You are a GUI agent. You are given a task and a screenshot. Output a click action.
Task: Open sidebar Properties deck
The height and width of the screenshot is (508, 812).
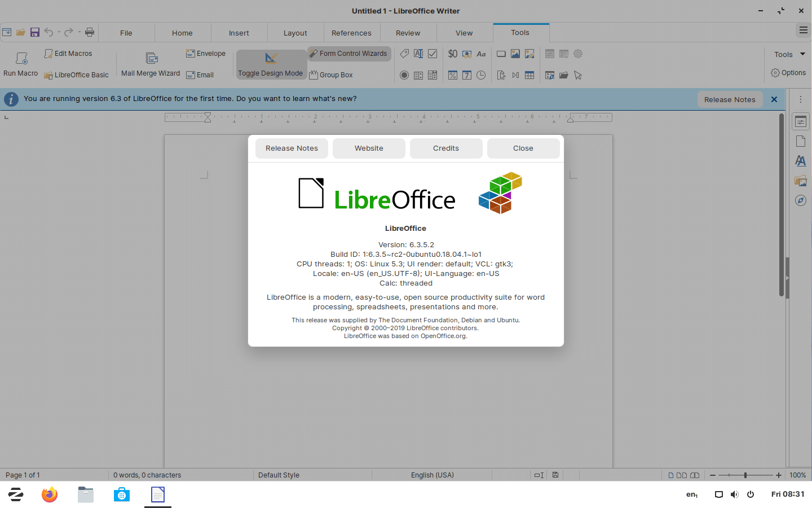801,121
